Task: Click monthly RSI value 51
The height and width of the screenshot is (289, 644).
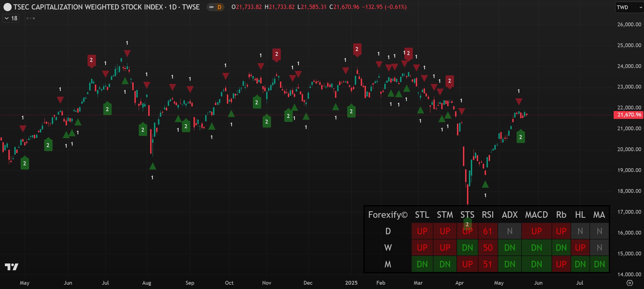Action: pyautogui.click(x=488, y=264)
